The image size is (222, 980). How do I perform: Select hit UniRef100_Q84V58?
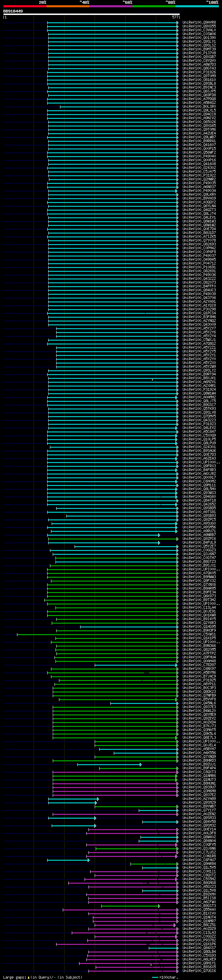[x=199, y=821]
